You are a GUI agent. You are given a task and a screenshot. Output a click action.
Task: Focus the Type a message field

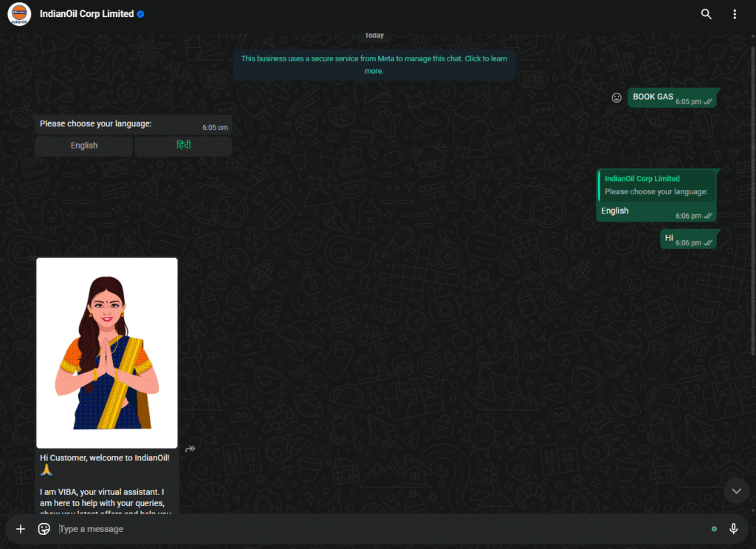click(x=381, y=529)
